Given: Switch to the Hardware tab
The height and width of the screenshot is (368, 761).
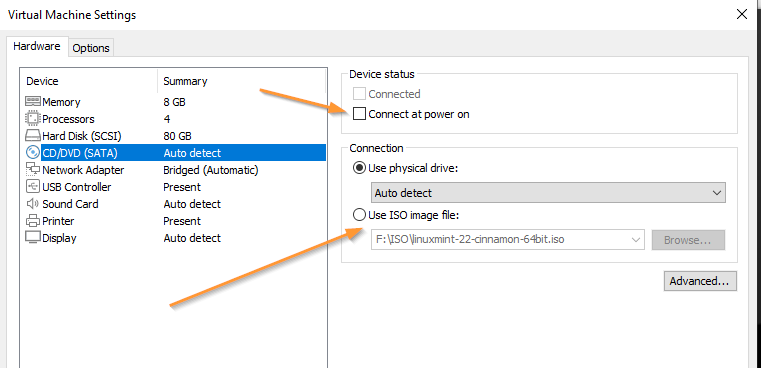Looking at the screenshot, I should point(37,47).
